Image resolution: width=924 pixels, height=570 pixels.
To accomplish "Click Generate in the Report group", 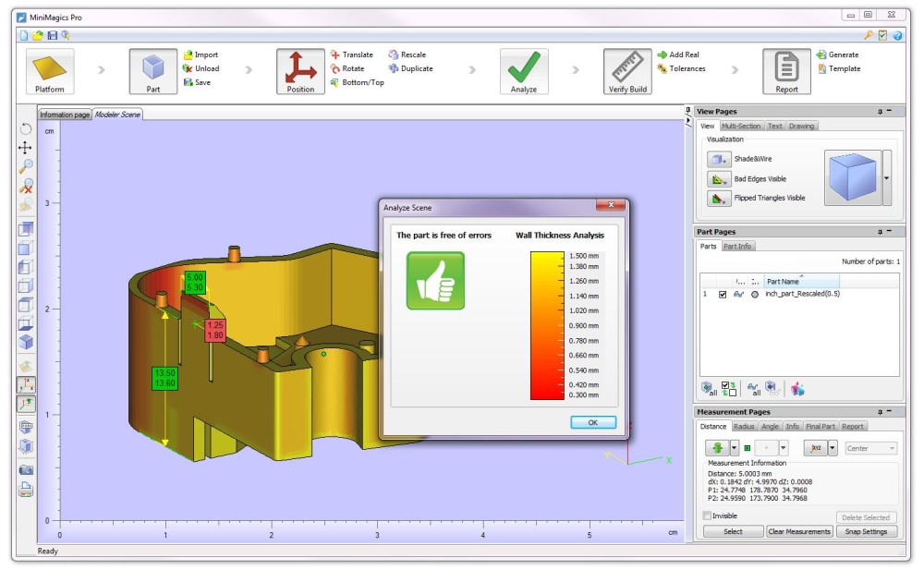I will (x=837, y=55).
